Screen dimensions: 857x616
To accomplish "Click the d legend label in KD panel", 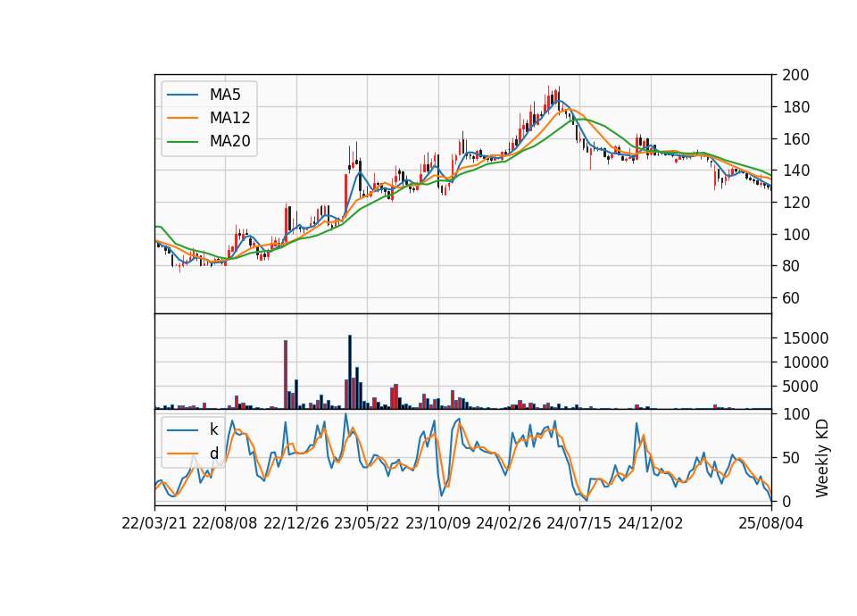I will 214,454.
